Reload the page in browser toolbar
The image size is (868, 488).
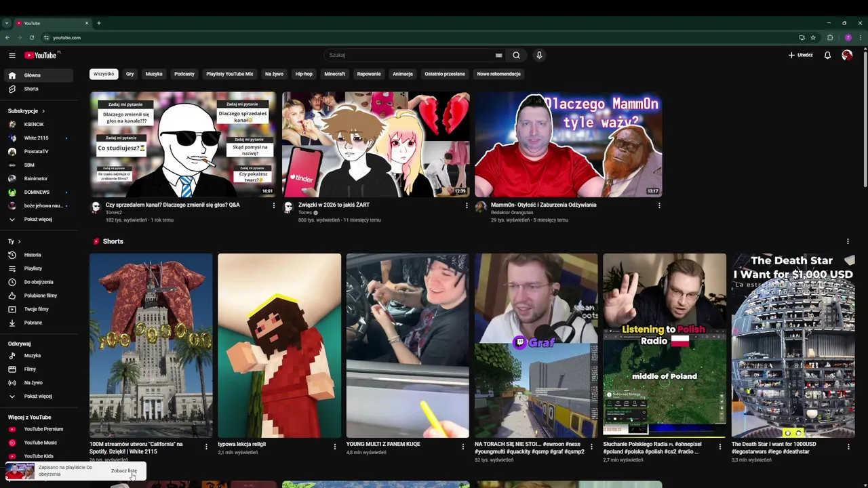pyautogui.click(x=31, y=37)
